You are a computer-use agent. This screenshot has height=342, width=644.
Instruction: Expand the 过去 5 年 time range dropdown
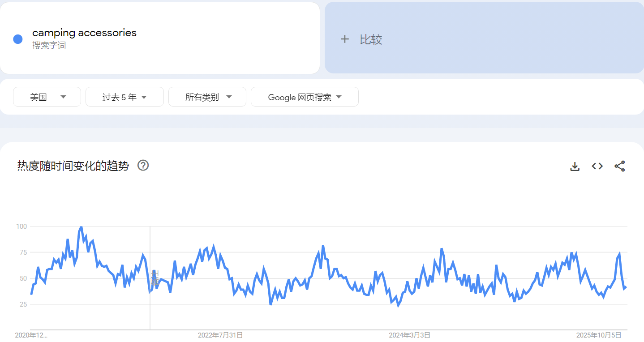tap(125, 97)
